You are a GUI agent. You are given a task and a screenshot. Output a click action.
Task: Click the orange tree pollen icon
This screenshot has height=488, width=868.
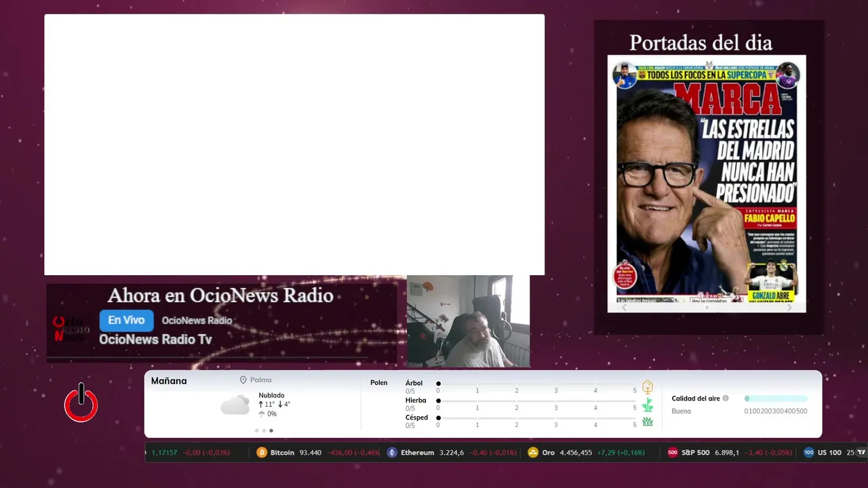(x=648, y=387)
